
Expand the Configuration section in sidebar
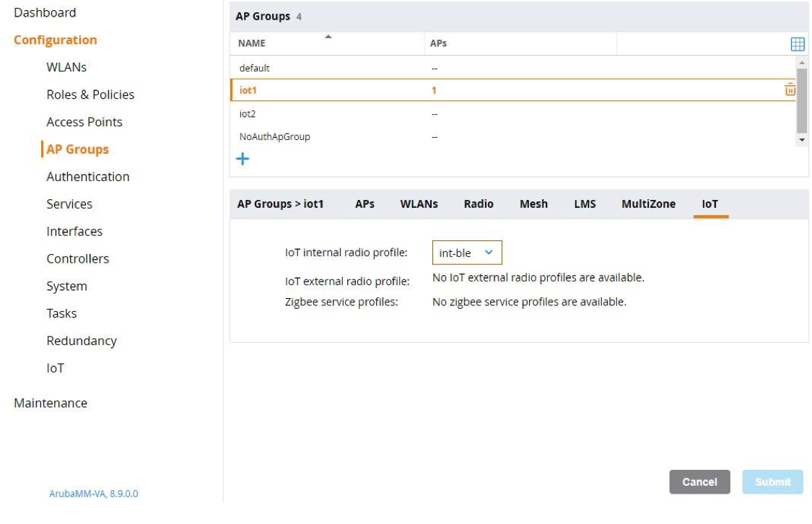[55, 40]
